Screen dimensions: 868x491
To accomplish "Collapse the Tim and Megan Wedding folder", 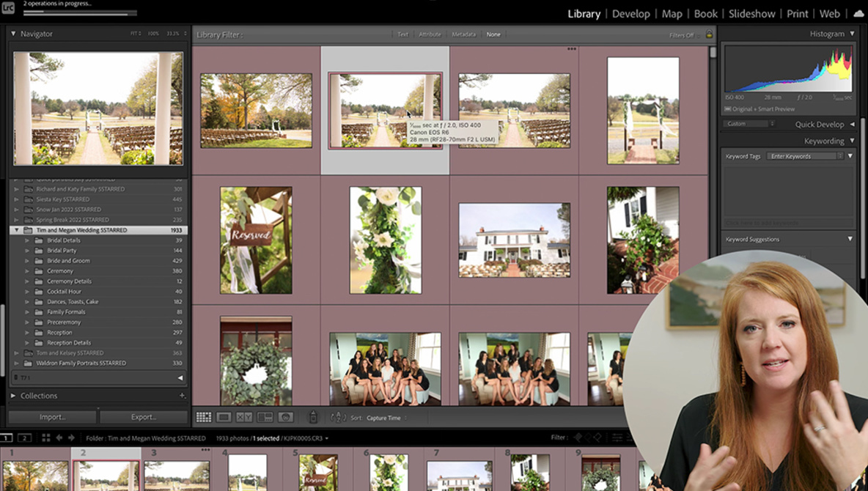I will pyautogui.click(x=16, y=229).
